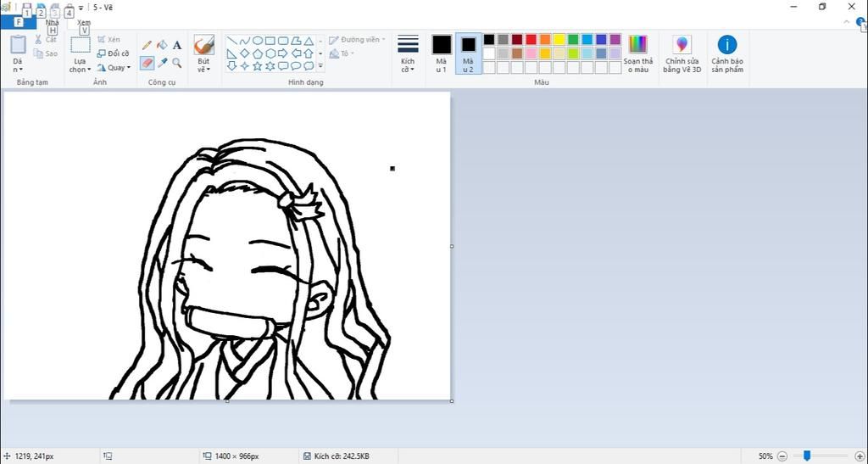This screenshot has width=868, height=464.
Task: Click the Cắt cut button
Action: click(46, 40)
